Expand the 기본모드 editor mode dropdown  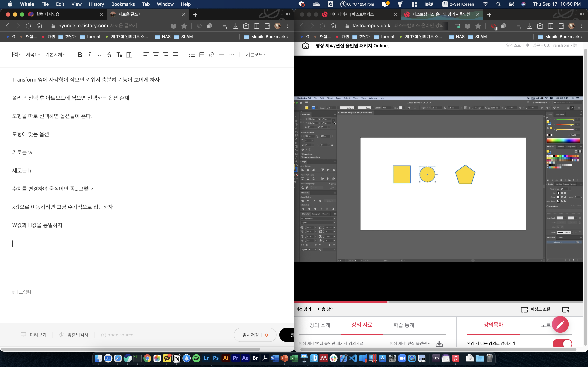pyautogui.click(x=255, y=55)
